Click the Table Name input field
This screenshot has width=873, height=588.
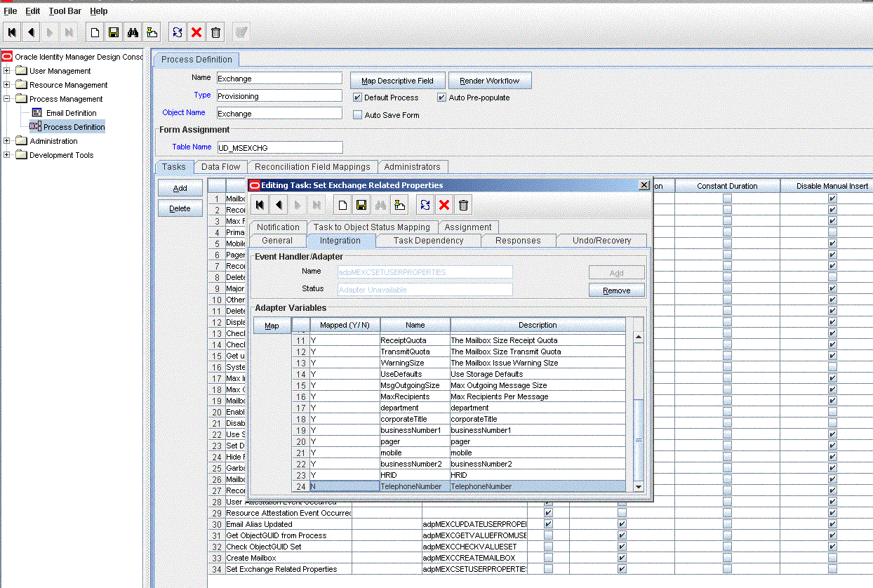pos(279,147)
